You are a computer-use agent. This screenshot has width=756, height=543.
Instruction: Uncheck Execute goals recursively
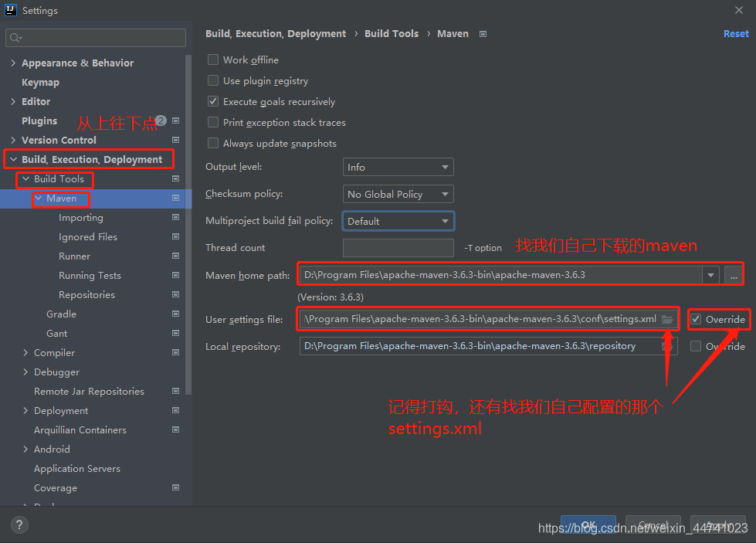(x=212, y=101)
